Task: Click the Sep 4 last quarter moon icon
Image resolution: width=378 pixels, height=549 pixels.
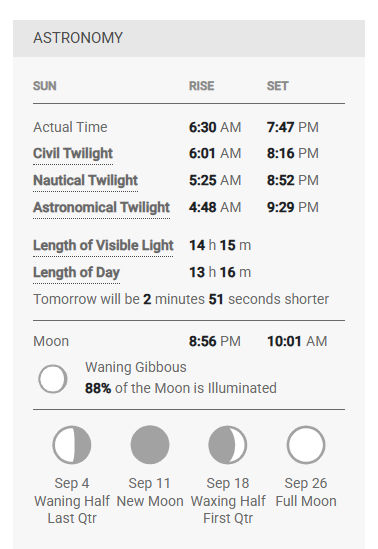Action: [72, 445]
